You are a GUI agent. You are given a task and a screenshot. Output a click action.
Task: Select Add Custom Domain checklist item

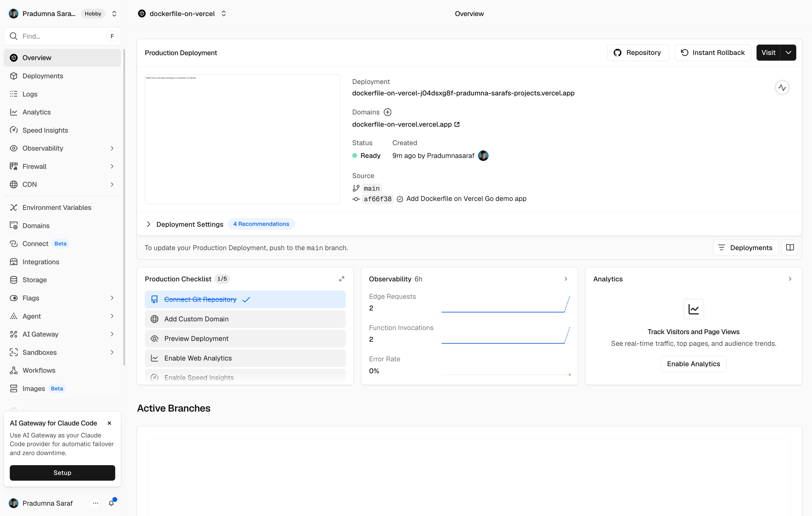(x=245, y=319)
